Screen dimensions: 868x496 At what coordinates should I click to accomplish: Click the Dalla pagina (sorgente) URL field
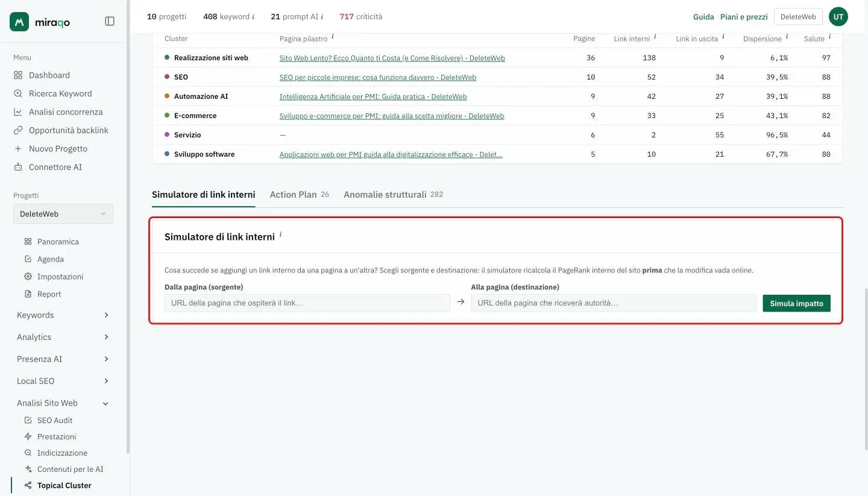tap(307, 303)
